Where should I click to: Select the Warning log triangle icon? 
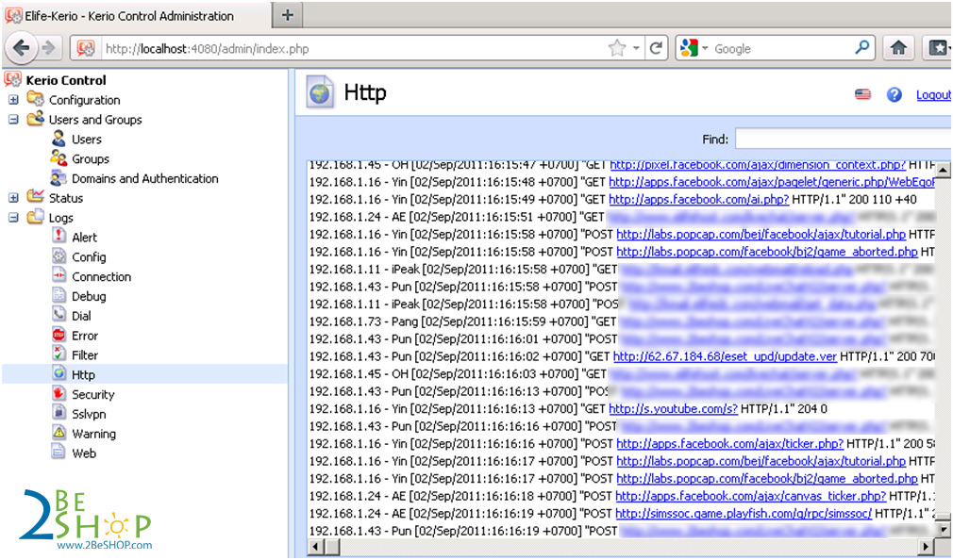(x=59, y=433)
